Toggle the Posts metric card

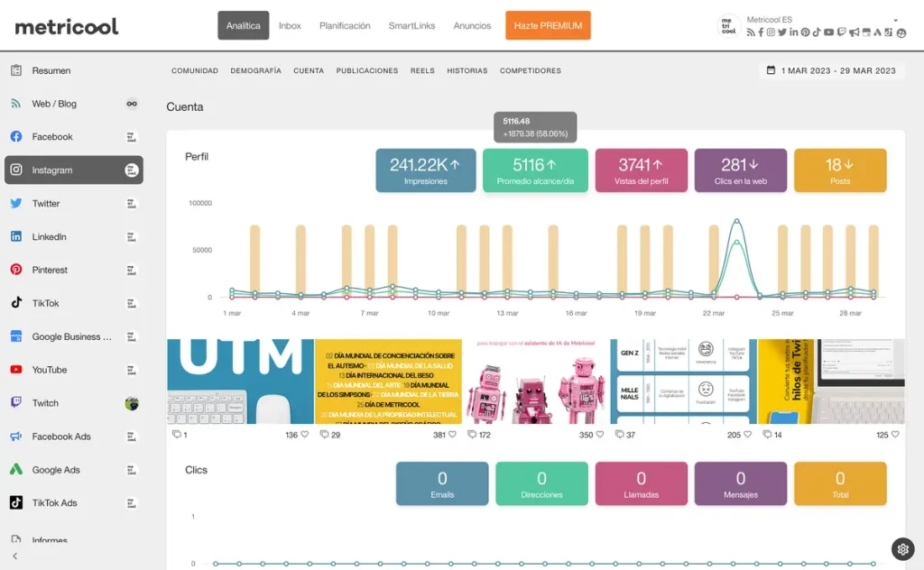click(x=840, y=170)
